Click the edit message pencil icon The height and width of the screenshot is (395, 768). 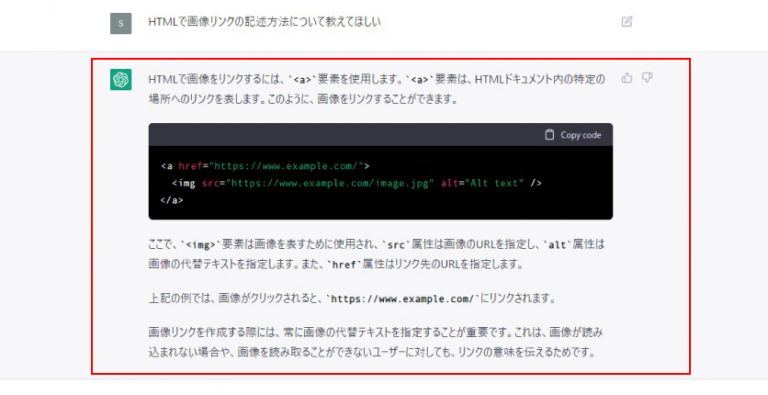coord(626,22)
